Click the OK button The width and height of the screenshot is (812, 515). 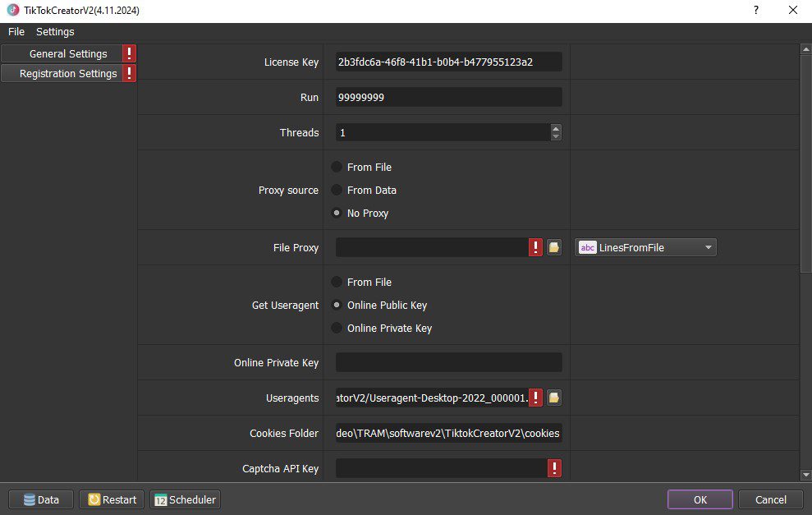[700, 499]
